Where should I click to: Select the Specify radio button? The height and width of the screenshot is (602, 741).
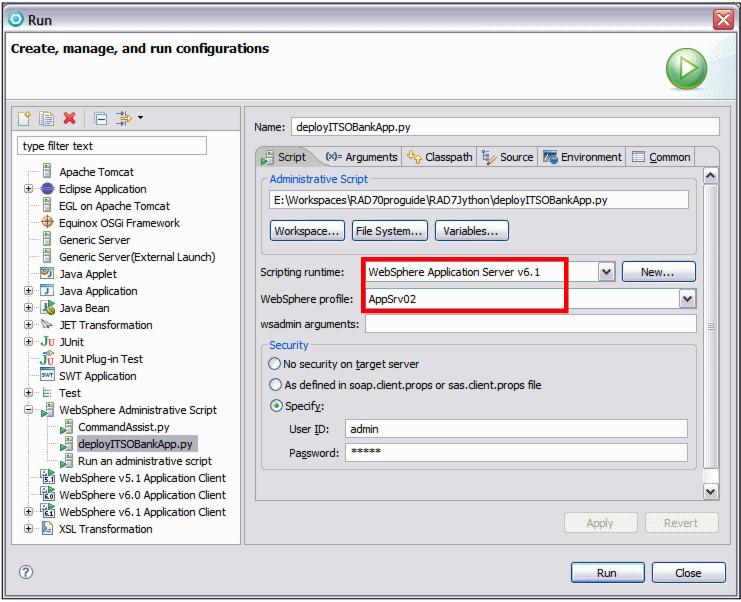276,405
